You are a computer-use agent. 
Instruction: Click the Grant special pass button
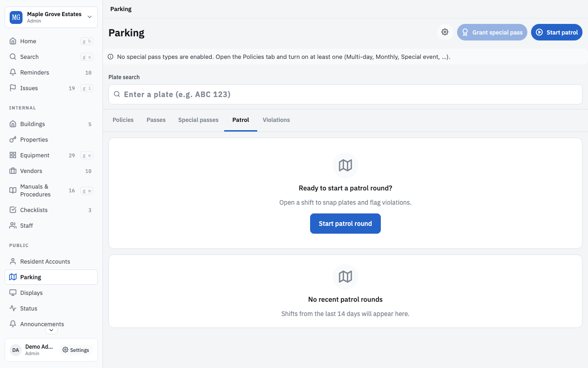click(492, 32)
